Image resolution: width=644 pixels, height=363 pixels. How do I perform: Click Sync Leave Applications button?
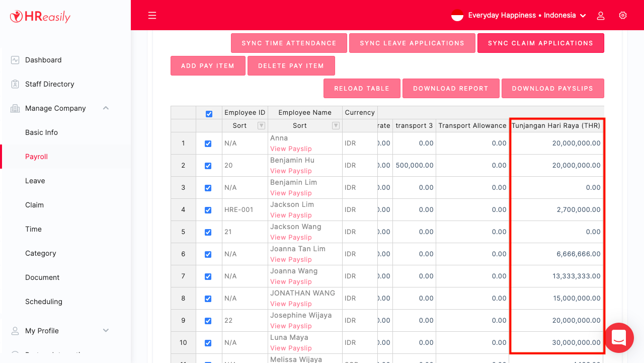412,43
